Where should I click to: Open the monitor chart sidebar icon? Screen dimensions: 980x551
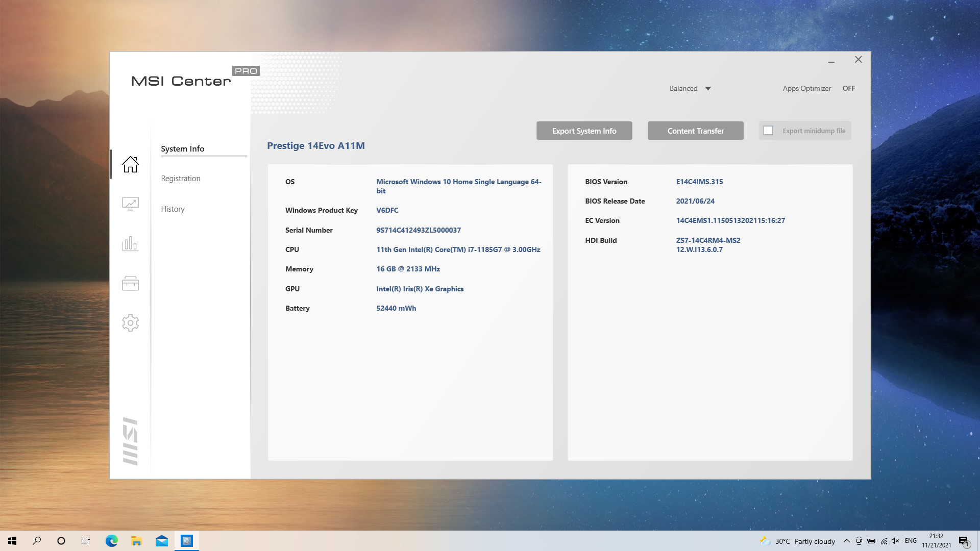point(130,204)
